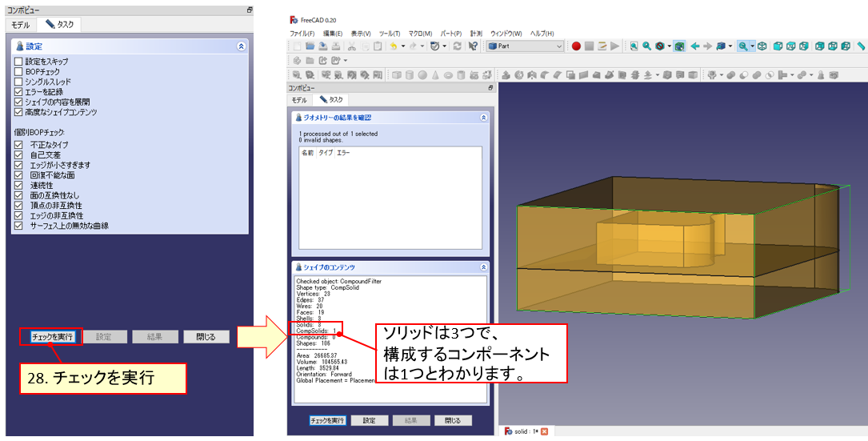Uncheck the シェイプの内容を展開 checkbox
The image size is (868, 441).
pyautogui.click(x=18, y=102)
